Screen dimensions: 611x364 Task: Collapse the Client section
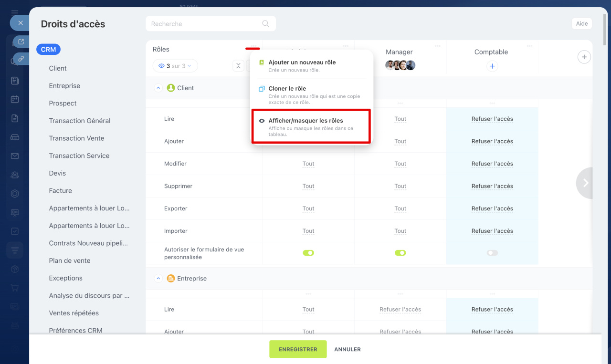click(x=158, y=88)
